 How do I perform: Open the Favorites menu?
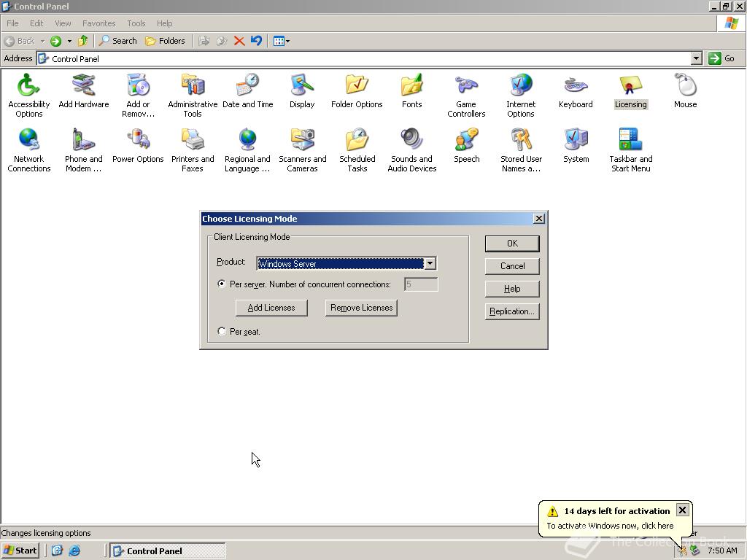[98, 23]
